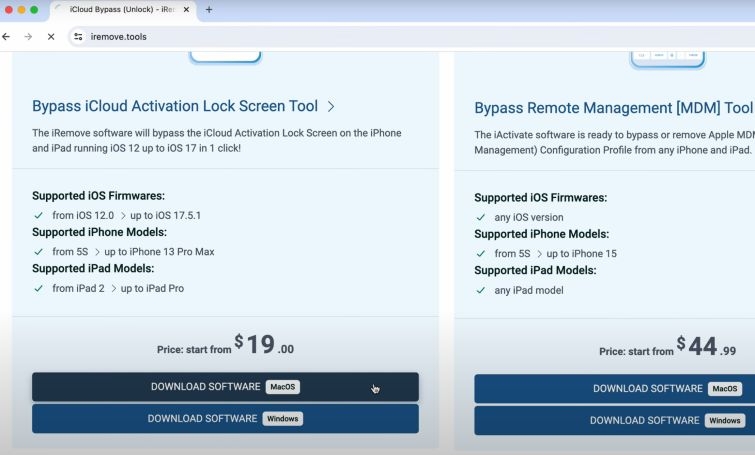755x455 pixels.
Task: Click 'up to iOS 17.5.1' text
Action: point(166,215)
